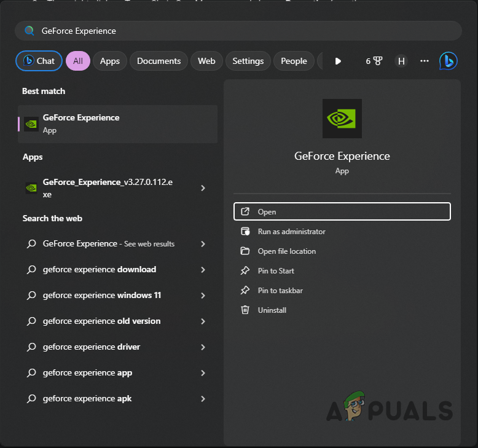Click search icon beside 'geforce experience driver'
The image size is (478, 448).
pyautogui.click(x=31, y=347)
